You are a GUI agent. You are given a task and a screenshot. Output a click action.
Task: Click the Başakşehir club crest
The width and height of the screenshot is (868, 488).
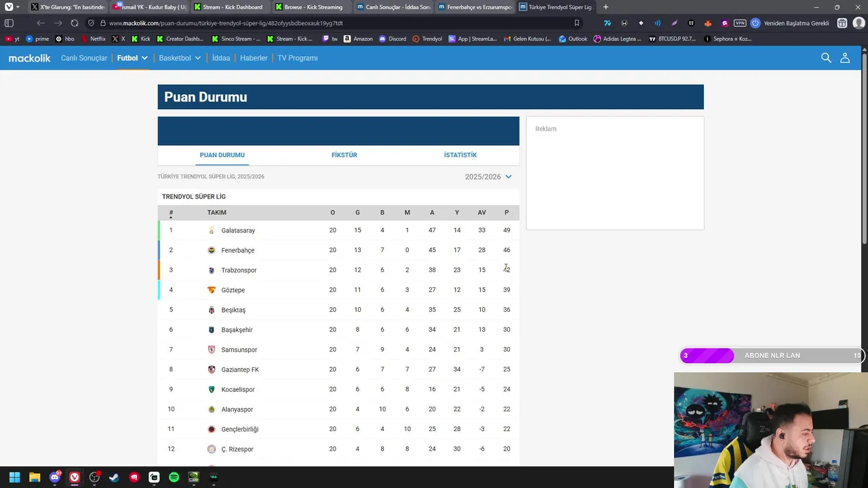[212, 330]
